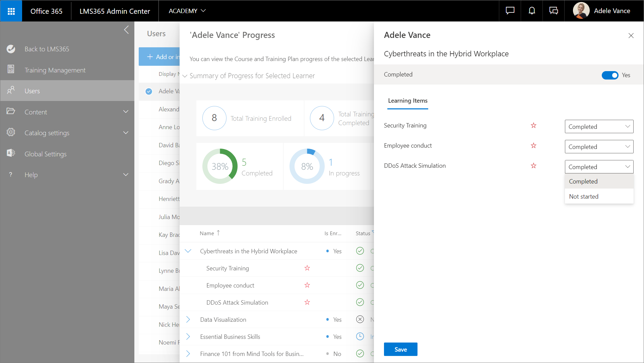Click the notifications bell icon
This screenshot has width=644, height=363.
click(x=532, y=11)
